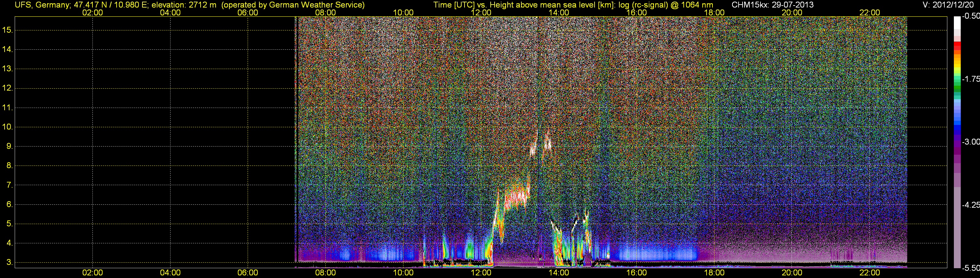Image resolution: width=980 pixels, height=278 pixels.
Task: Click the bottom axis "06:00" time label
Action: [248, 273]
